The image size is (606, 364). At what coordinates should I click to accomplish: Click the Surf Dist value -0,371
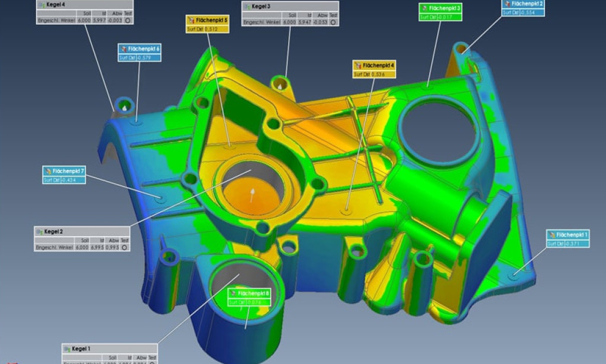click(x=572, y=244)
